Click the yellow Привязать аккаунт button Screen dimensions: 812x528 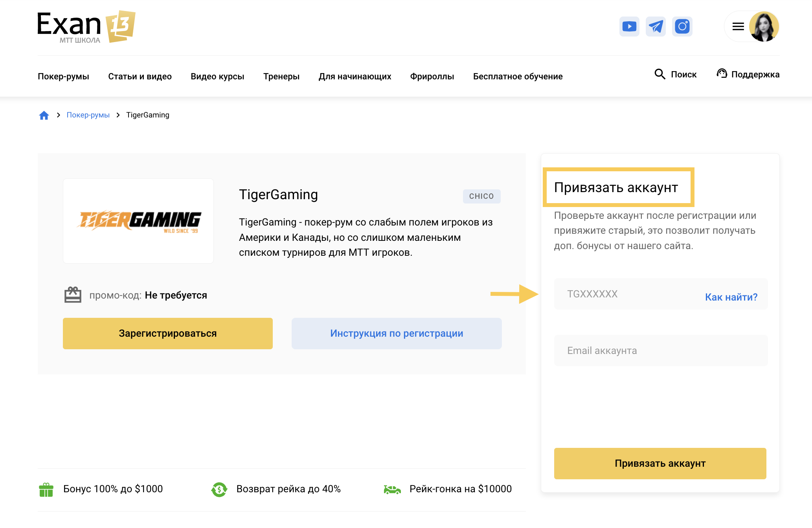660,463
